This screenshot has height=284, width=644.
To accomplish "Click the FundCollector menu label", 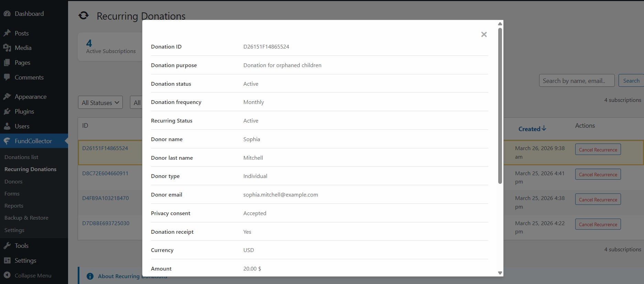I will pos(33,141).
